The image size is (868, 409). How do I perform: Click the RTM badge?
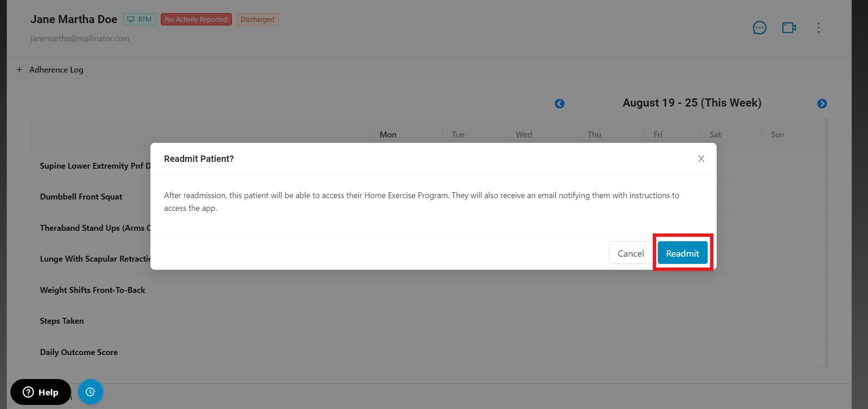(140, 19)
